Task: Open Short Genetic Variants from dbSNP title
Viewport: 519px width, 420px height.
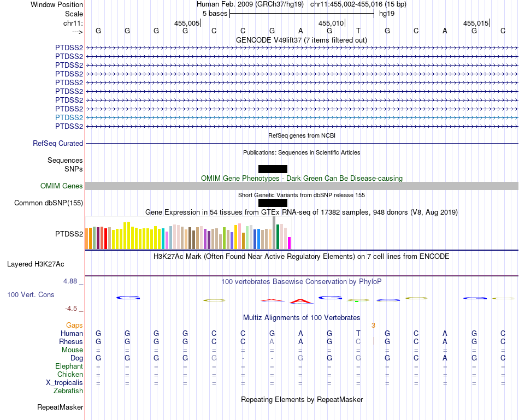Action: coord(302,195)
